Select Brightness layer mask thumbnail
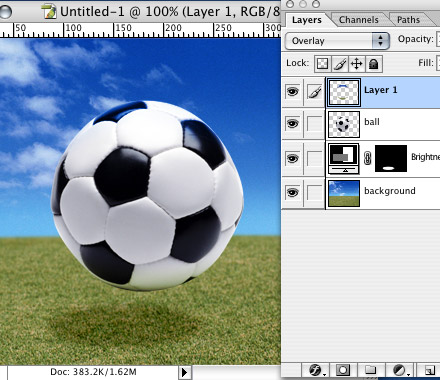The height and width of the screenshot is (380, 440). click(391, 158)
